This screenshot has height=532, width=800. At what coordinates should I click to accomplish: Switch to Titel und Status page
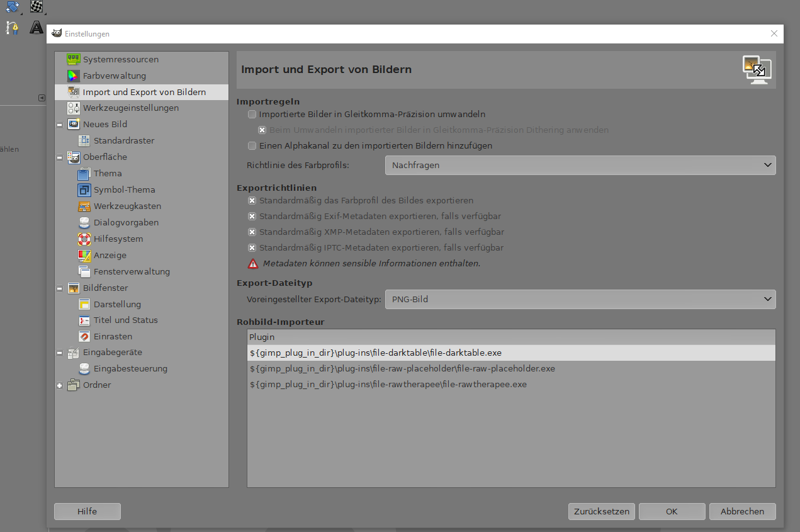[x=125, y=320]
